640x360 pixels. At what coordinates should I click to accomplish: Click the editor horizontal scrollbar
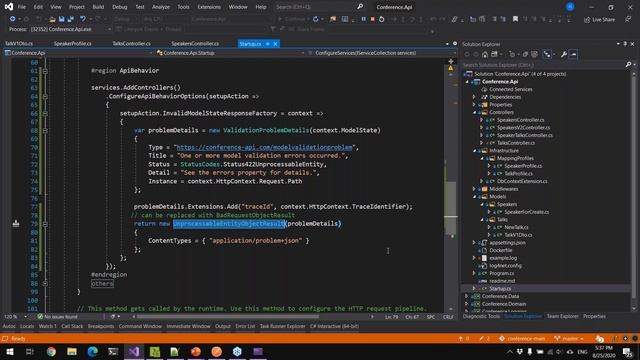click(x=228, y=316)
